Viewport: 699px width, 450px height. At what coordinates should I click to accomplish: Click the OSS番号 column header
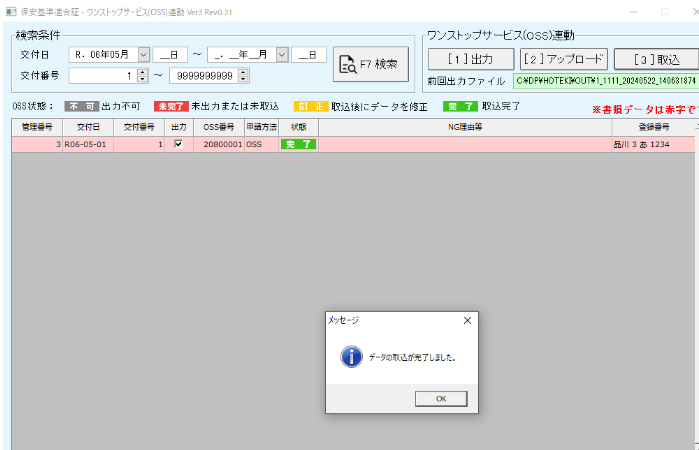[219, 127]
